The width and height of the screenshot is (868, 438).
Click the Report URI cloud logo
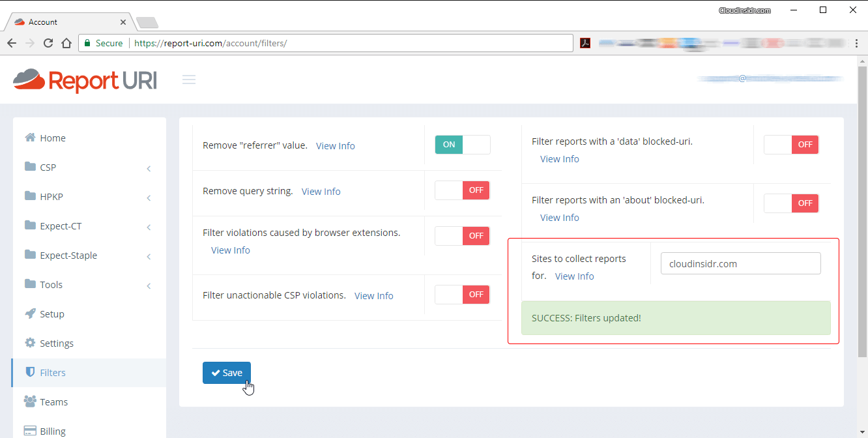(x=29, y=80)
